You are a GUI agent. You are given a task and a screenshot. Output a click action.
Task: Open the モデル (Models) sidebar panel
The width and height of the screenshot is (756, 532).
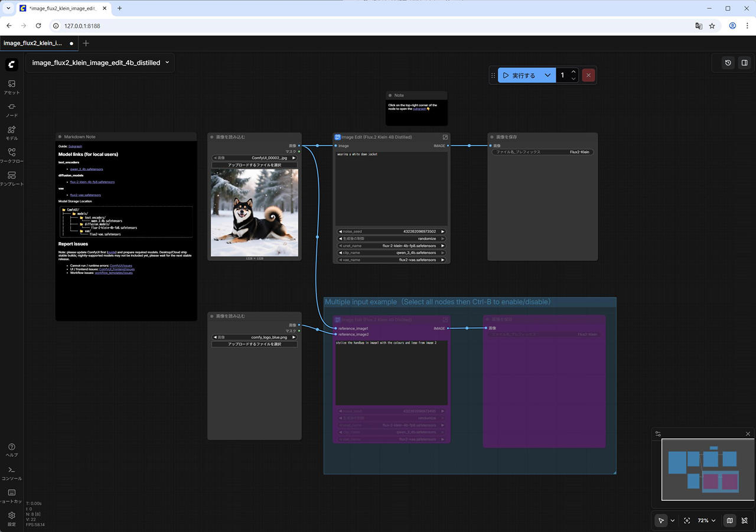pos(12,133)
